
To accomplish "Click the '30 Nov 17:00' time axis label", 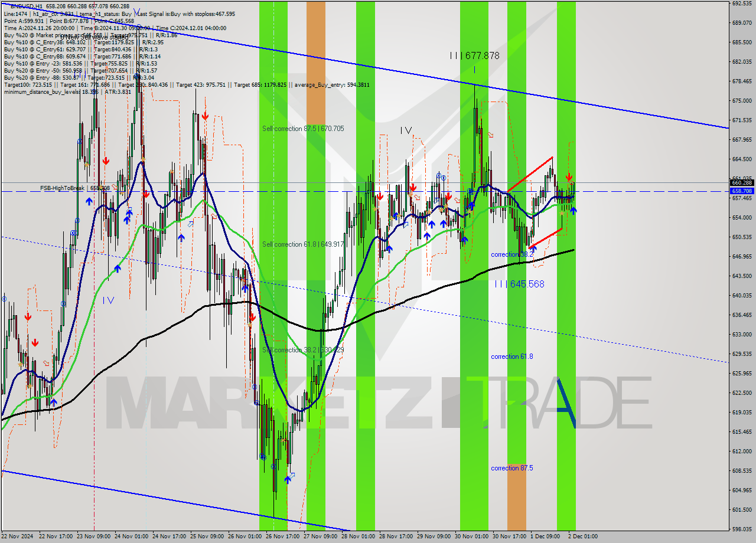I will click(509, 537).
